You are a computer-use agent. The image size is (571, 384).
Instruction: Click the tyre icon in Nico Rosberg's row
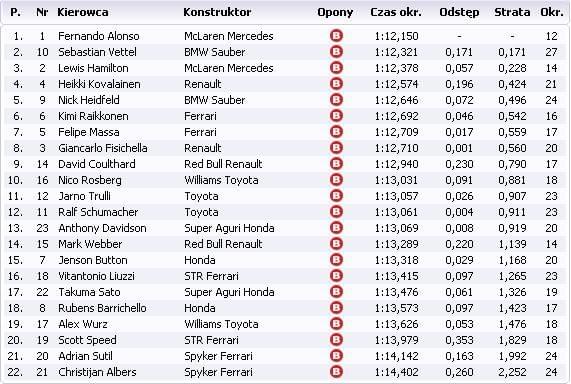pos(336,180)
